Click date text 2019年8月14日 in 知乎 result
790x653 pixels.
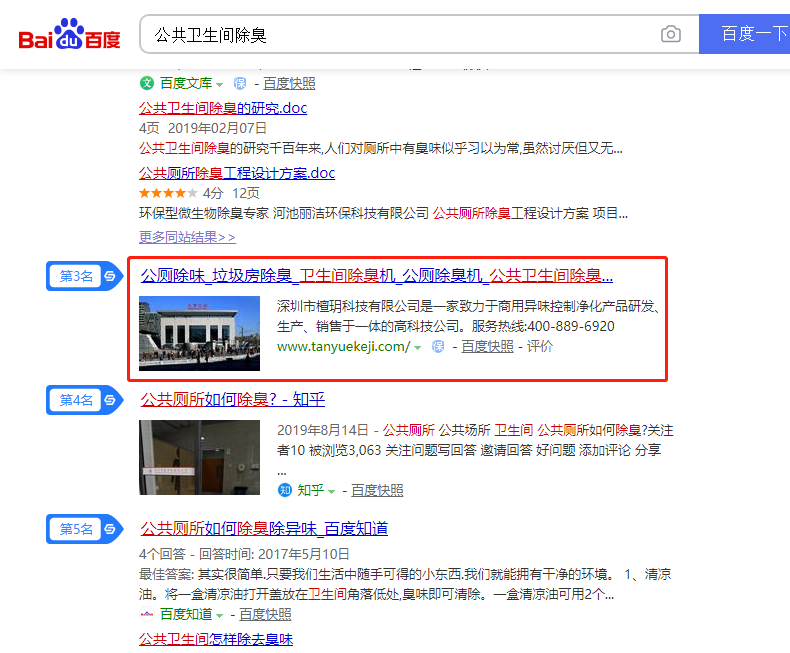click(322, 430)
